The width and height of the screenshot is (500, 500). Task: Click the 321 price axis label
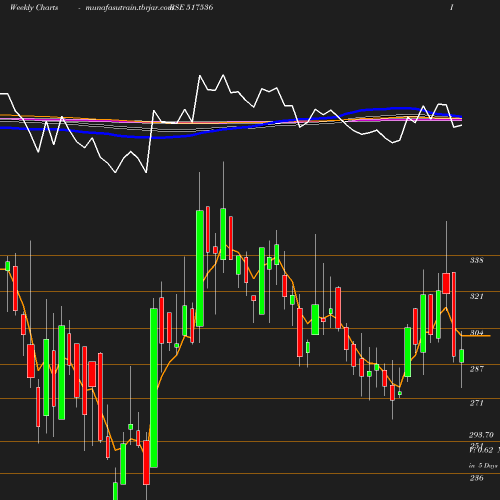coord(476,296)
